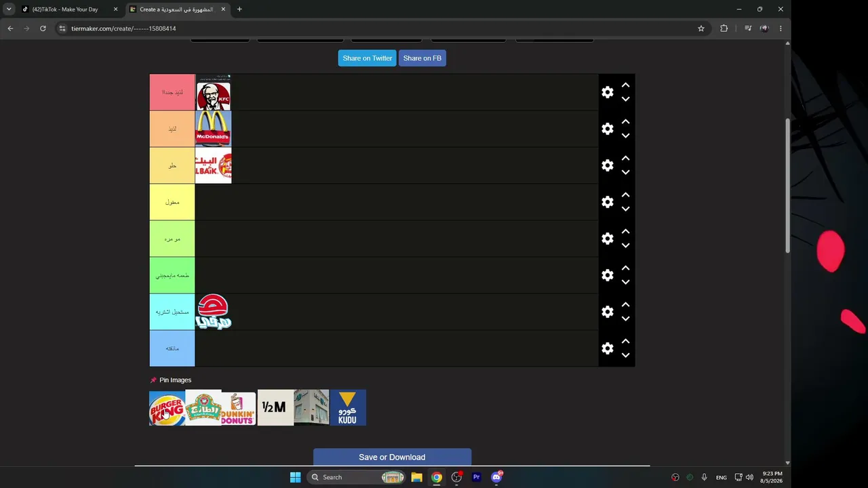This screenshot has height=488, width=868.
Task: Click the Share on Twitter button
Action: point(368,58)
